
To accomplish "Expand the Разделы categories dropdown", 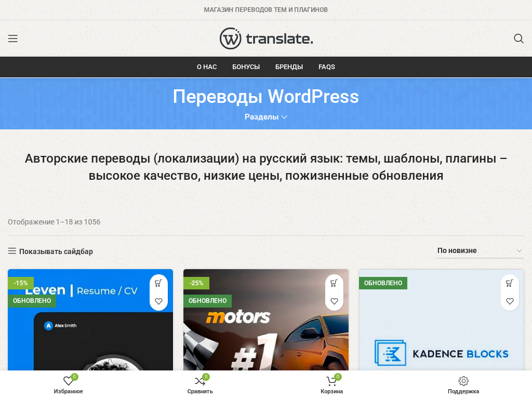I will point(266,117).
